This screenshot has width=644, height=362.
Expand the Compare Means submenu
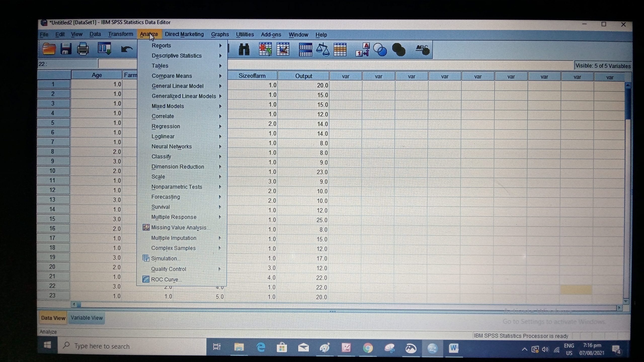tap(182, 76)
